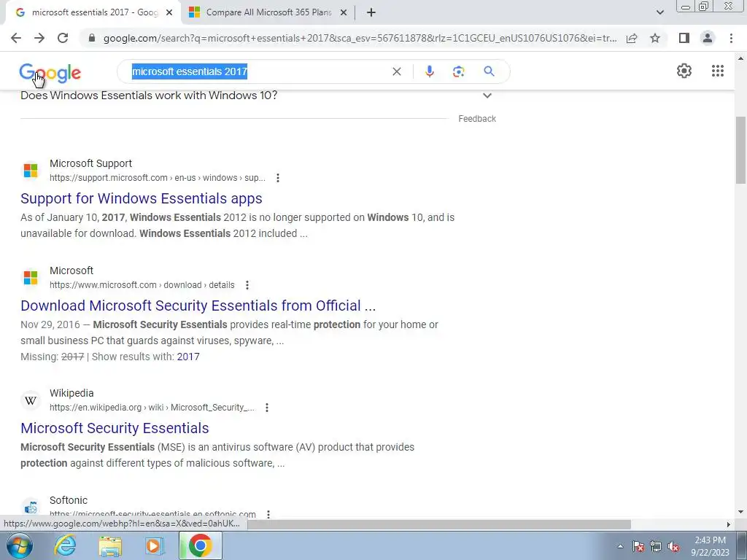
Task: Click the Microsoft Support site name
Action: click(90, 163)
